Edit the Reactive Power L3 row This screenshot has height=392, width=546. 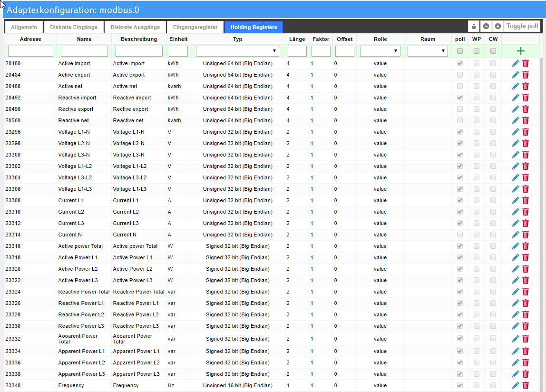pyautogui.click(x=516, y=326)
